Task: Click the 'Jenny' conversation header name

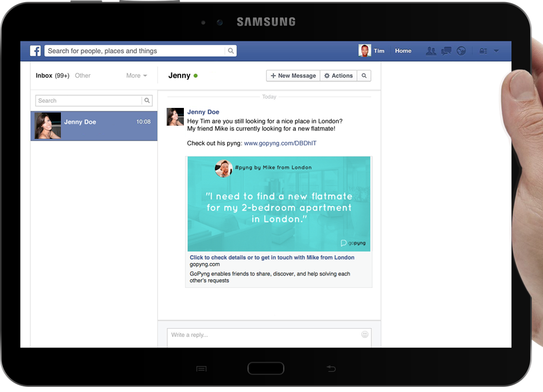Action: coord(179,75)
